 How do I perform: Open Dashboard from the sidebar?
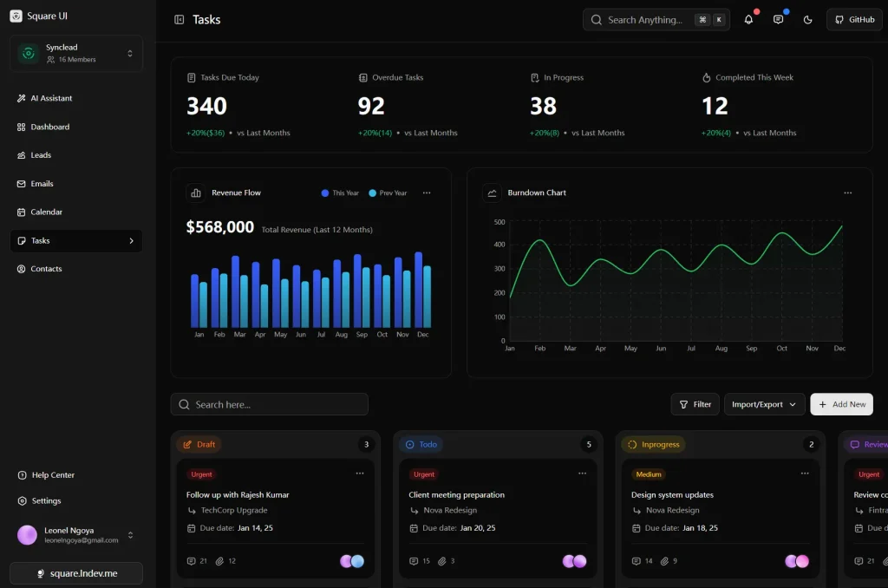[x=48, y=127]
